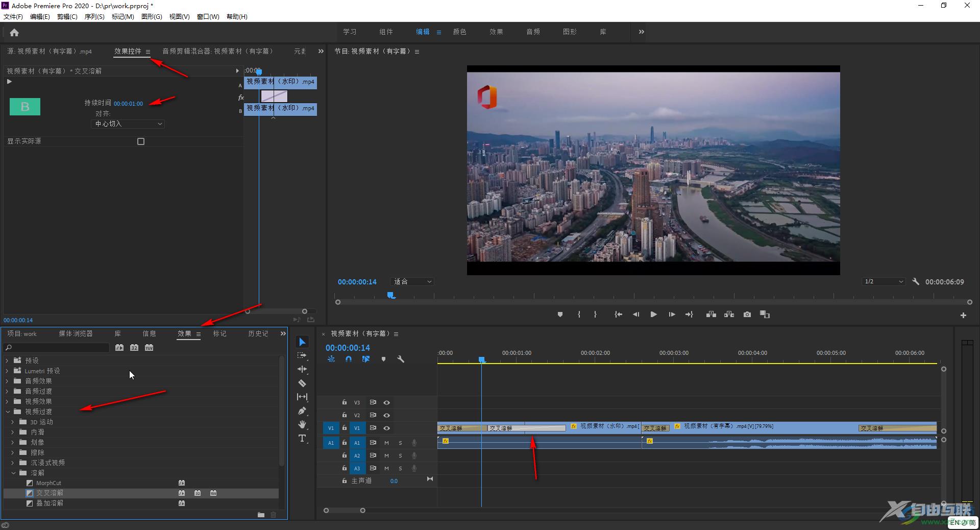This screenshot has width=980, height=530.
Task: Open playback resolution dropdown 1/2
Action: pyautogui.click(x=884, y=282)
